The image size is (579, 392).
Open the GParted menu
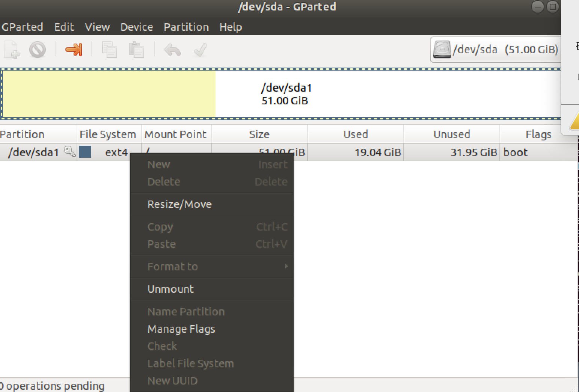22,27
